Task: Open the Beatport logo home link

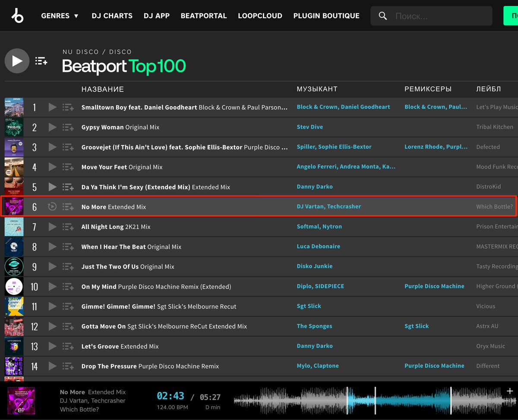Action: pos(17,16)
